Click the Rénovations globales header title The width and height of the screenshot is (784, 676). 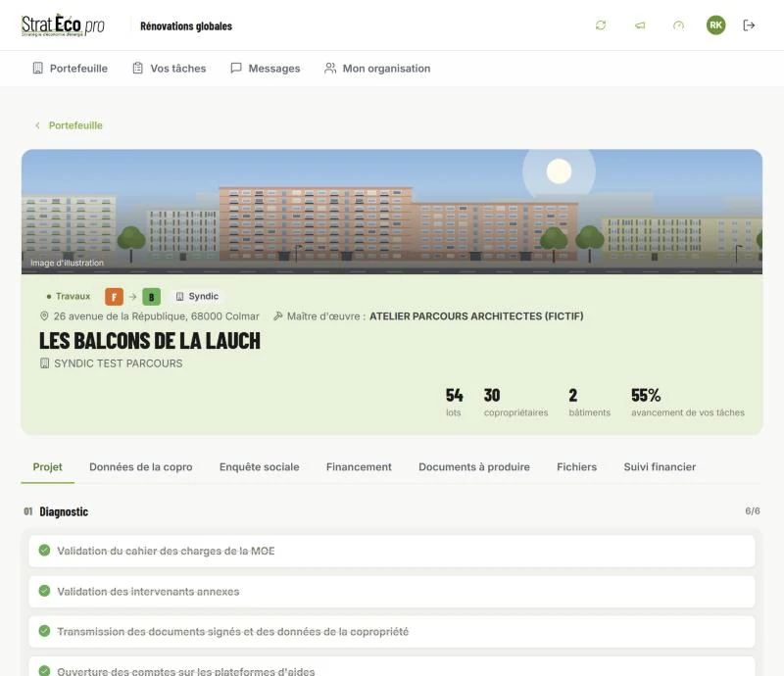click(186, 26)
